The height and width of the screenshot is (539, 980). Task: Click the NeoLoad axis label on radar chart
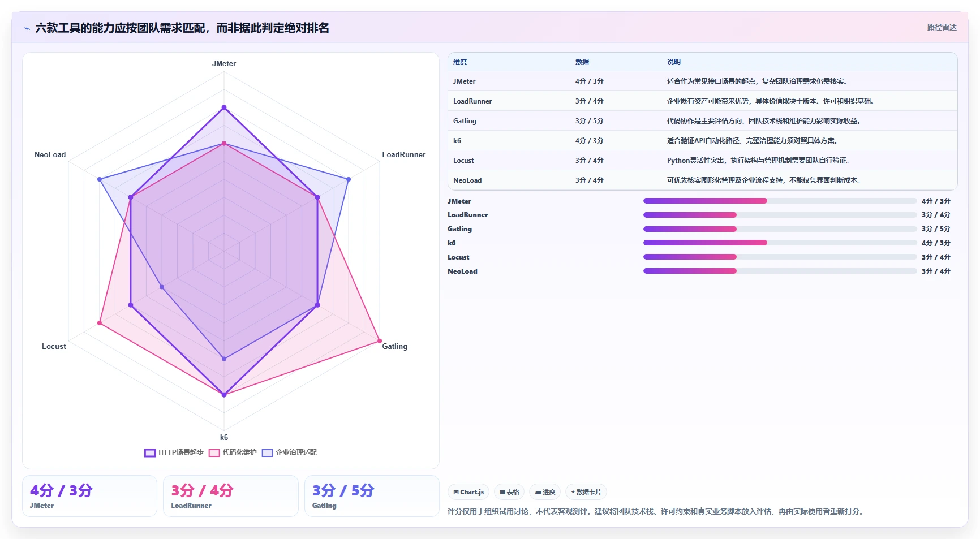(50, 154)
